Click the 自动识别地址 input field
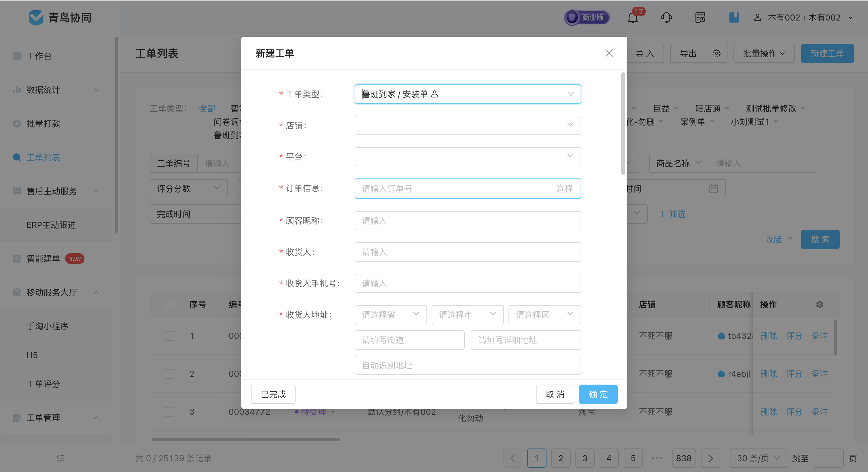 point(468,365)
